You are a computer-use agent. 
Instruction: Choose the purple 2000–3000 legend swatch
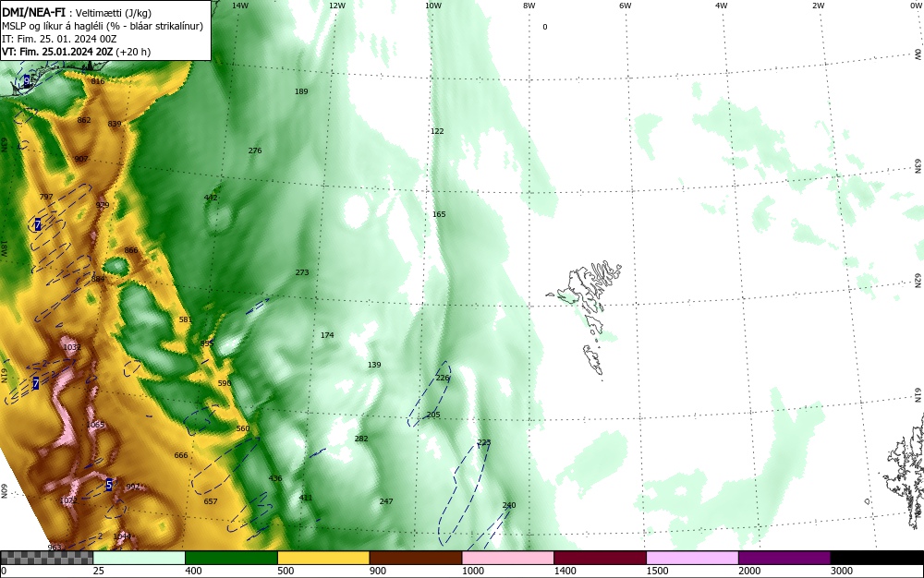pyautogui.click(x=784, y=558)
